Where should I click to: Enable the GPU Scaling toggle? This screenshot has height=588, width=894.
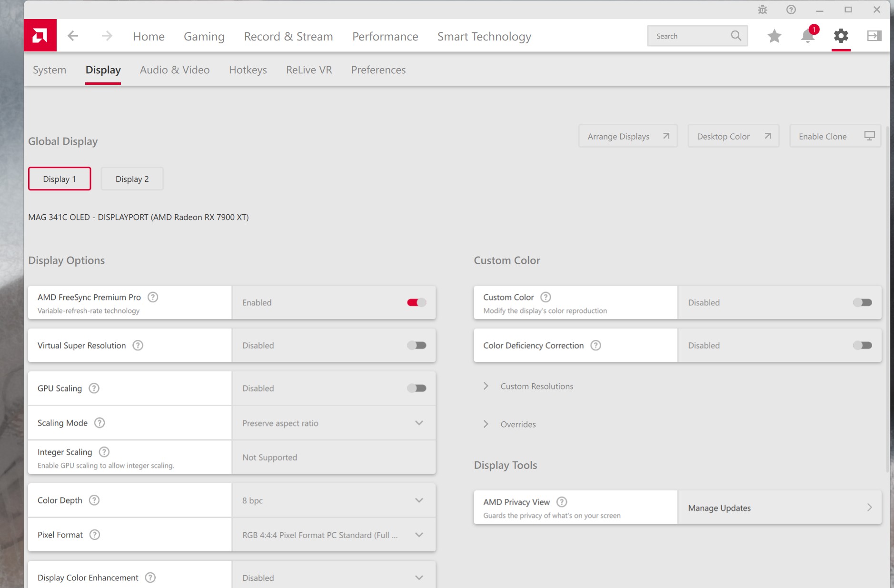417,388
